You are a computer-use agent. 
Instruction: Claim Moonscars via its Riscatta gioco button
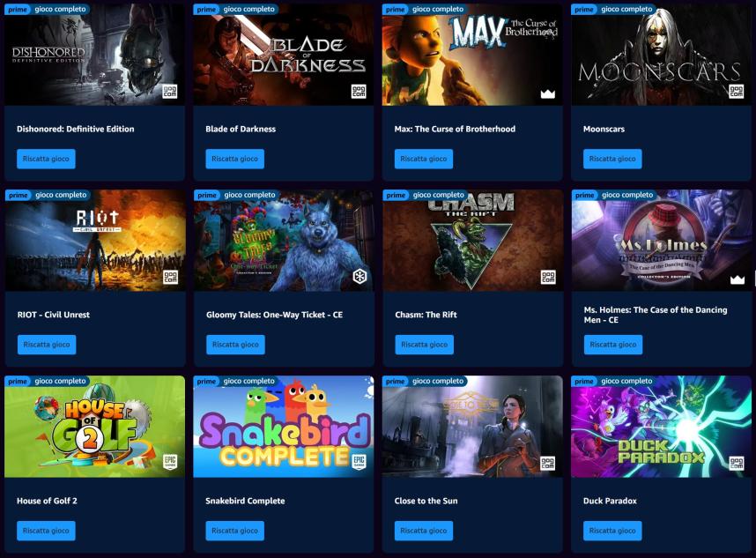point(612,159)
